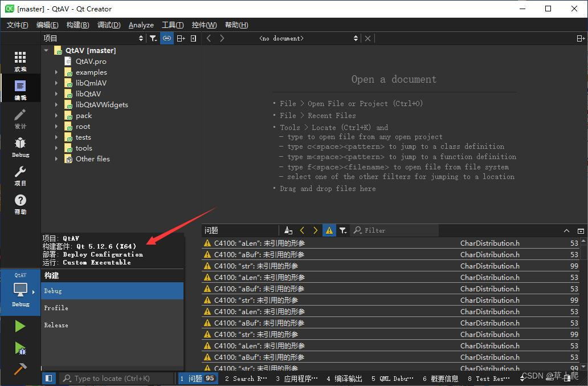Expand the pack folder arrow

56,116
